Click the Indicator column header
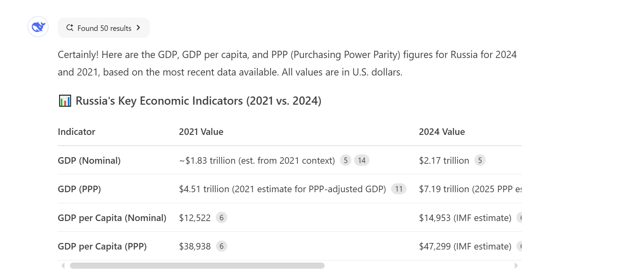Viewport: 644px width, 278px height. click(76, 132)
